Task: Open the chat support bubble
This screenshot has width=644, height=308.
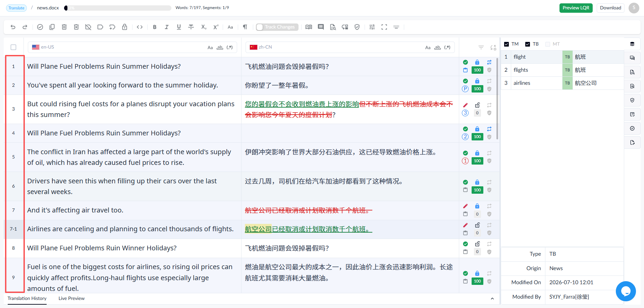Action: pos(626,291)
